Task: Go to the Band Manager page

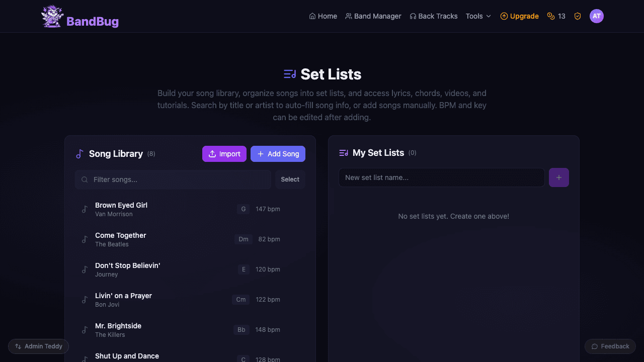Action: [373, 16]
